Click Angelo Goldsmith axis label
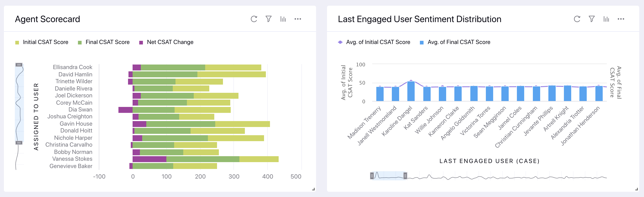The image size is (644, 197). [458, 123]
